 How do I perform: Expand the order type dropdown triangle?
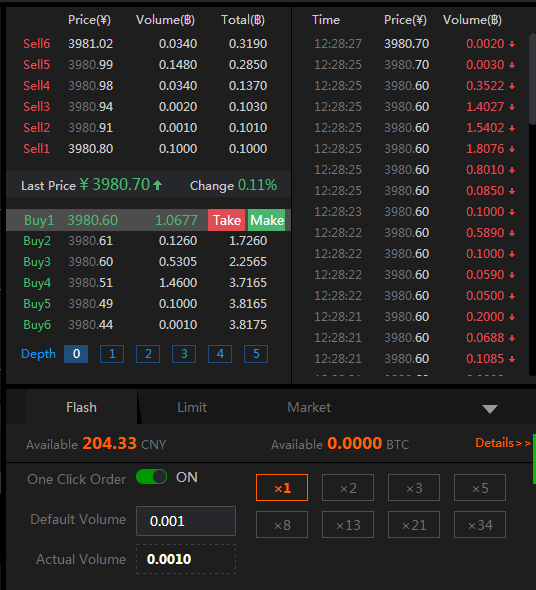[x=490, y=409]
